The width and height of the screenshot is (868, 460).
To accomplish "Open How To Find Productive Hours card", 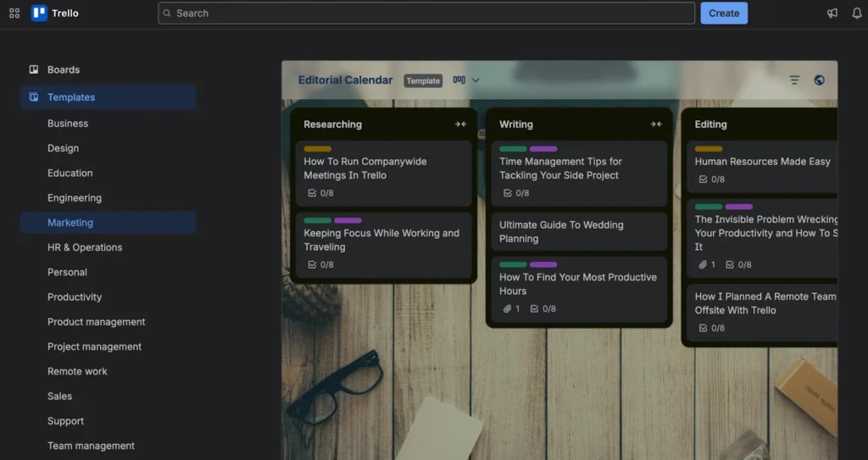I will pyautogui.click(x=579, y=289).
